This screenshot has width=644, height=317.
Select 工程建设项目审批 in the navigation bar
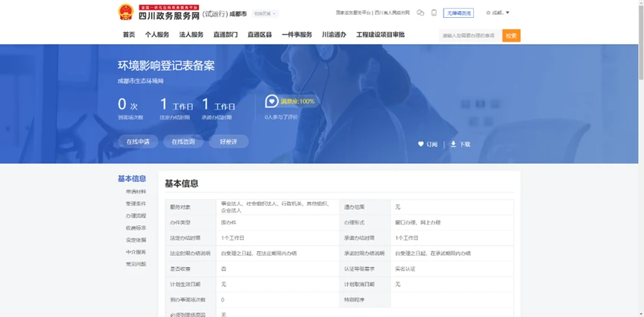click(x=380, y=35)
